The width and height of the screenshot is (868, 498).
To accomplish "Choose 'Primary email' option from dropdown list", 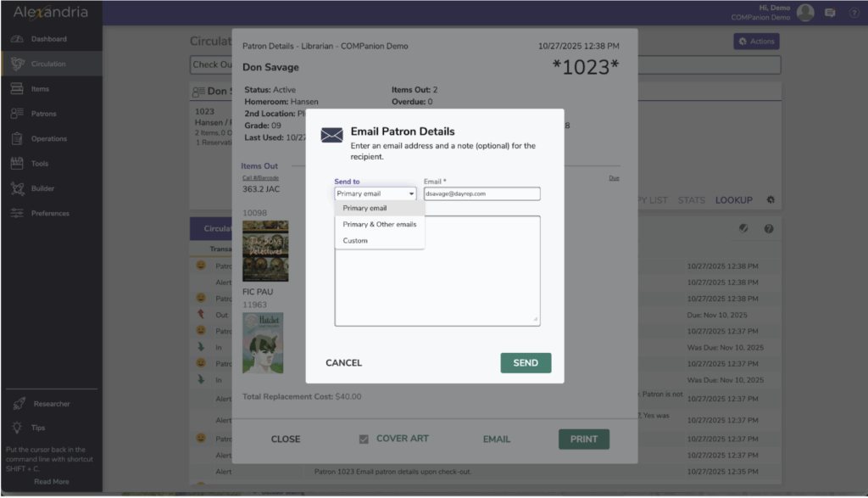I will coord(364,208).
